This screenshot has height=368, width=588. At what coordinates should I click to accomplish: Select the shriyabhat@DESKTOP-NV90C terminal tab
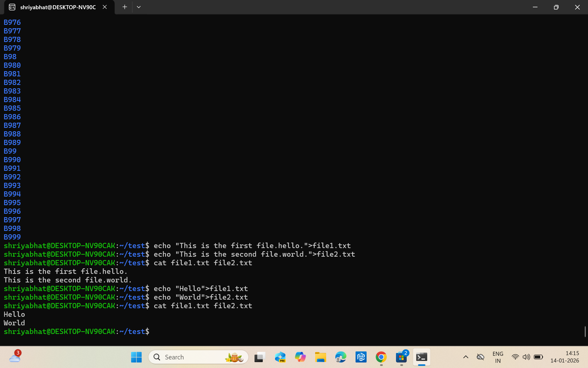pyautogui.click(x=58, y=7)
